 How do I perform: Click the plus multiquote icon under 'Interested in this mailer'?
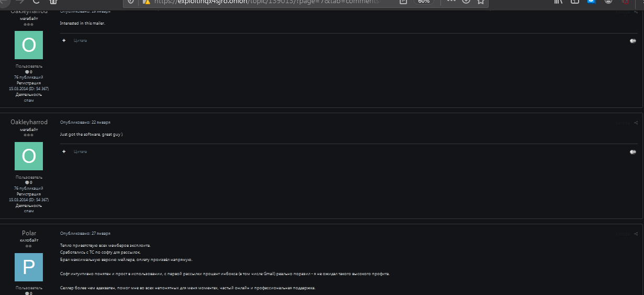[x=64, y=40]
